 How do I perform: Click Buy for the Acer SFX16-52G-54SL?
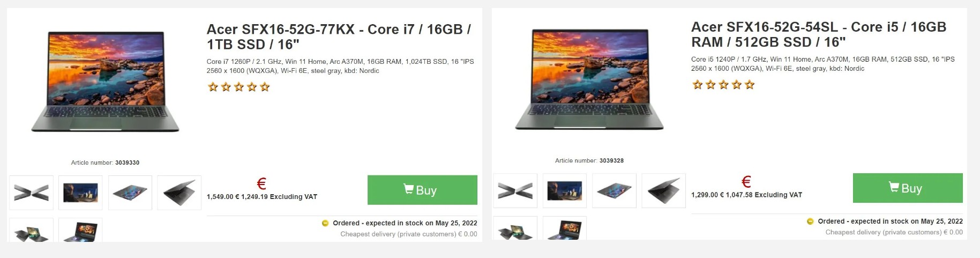[908, 188]
